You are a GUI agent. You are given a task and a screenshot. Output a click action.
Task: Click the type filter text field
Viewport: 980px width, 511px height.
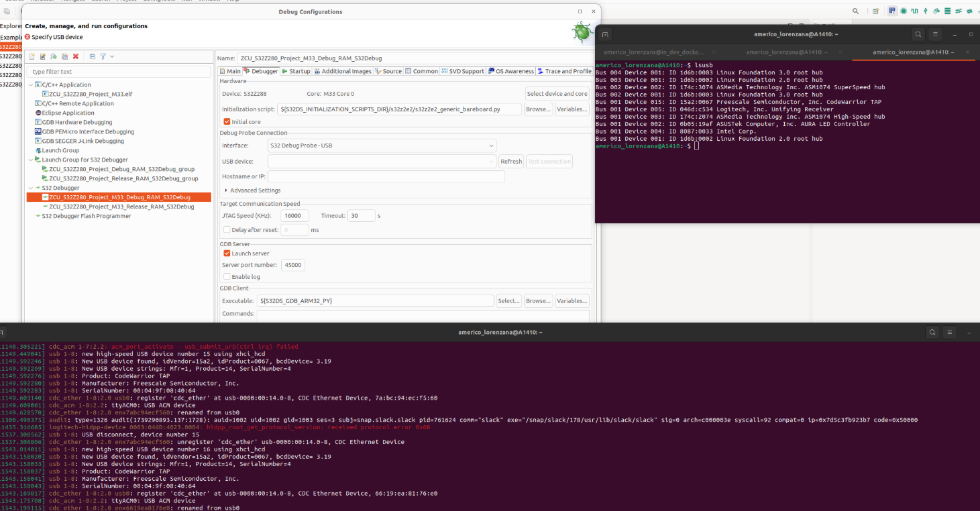(117, 71)
